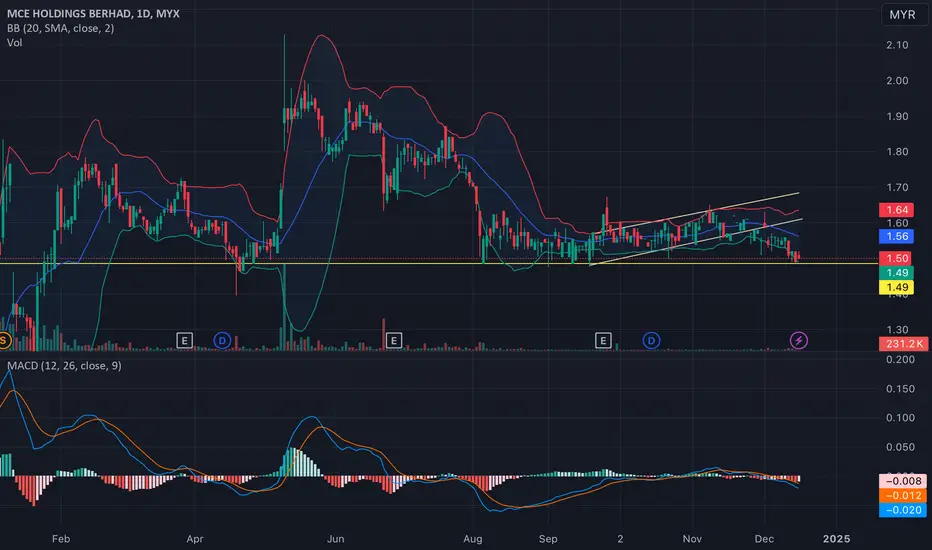Open the MYR currency selector

(x=902, y=14)
